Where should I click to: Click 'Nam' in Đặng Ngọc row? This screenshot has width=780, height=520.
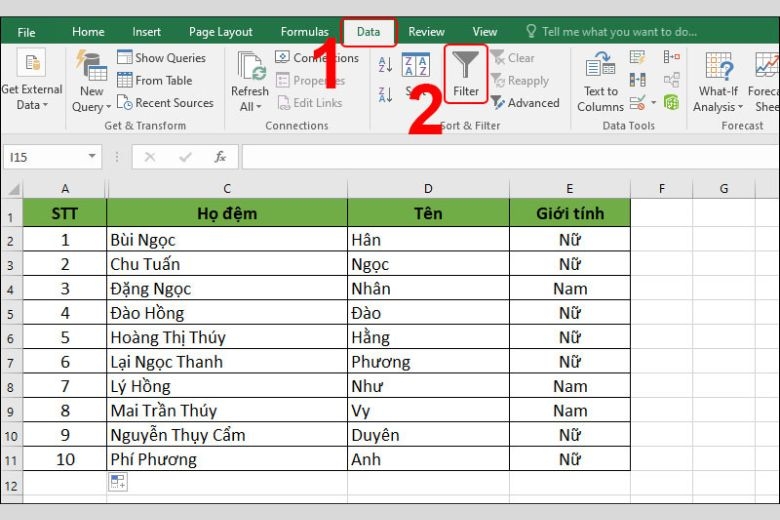(570, 289)
